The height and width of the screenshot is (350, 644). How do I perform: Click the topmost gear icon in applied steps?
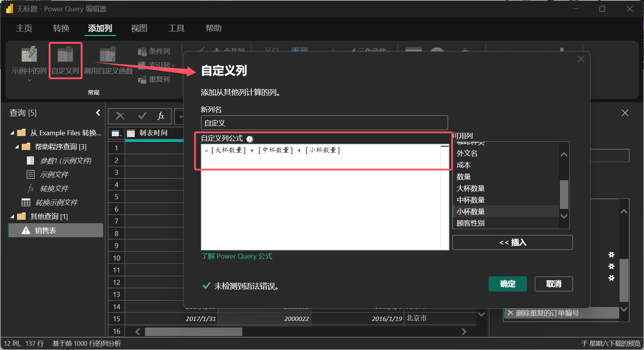[611, 255]
